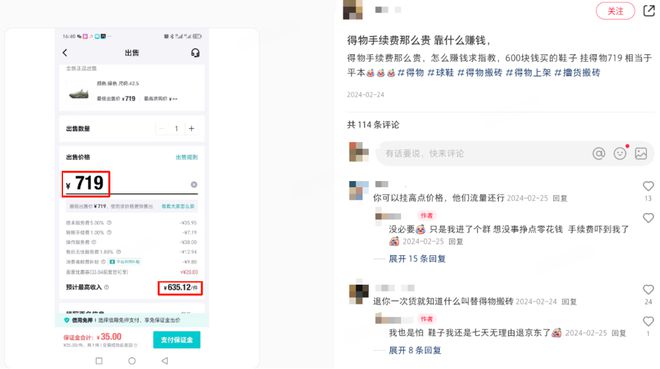Viewport: 660px width, 369px height.
Task: Tap the plus quantity stepper in screenshot
Action: [192, 128]
